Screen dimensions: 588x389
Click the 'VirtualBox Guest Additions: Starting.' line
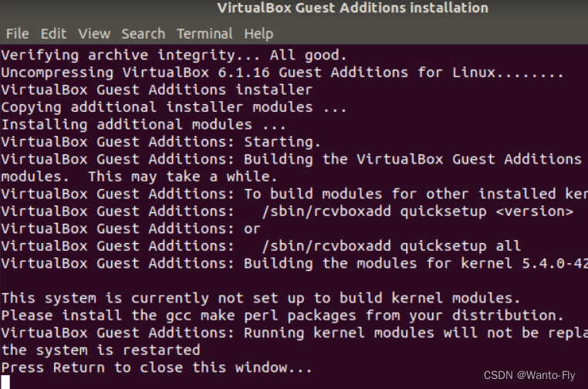click(x=161, y=142)
